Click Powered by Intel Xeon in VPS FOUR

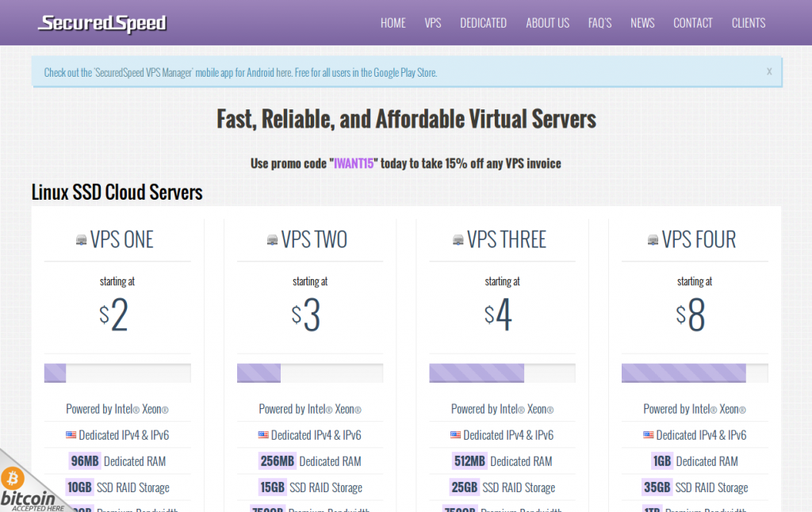click(695, 409)
